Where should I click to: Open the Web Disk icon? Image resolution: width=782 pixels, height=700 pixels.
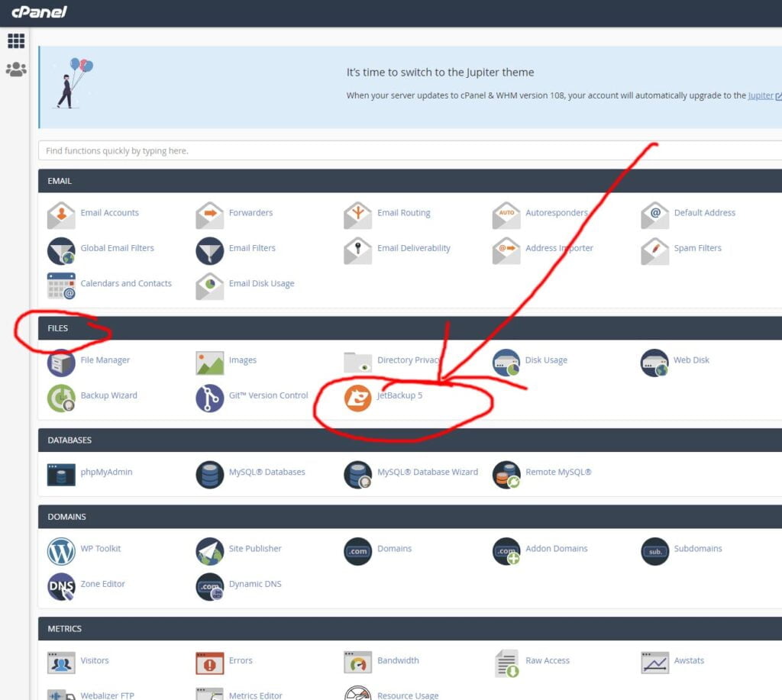[654, 363]
